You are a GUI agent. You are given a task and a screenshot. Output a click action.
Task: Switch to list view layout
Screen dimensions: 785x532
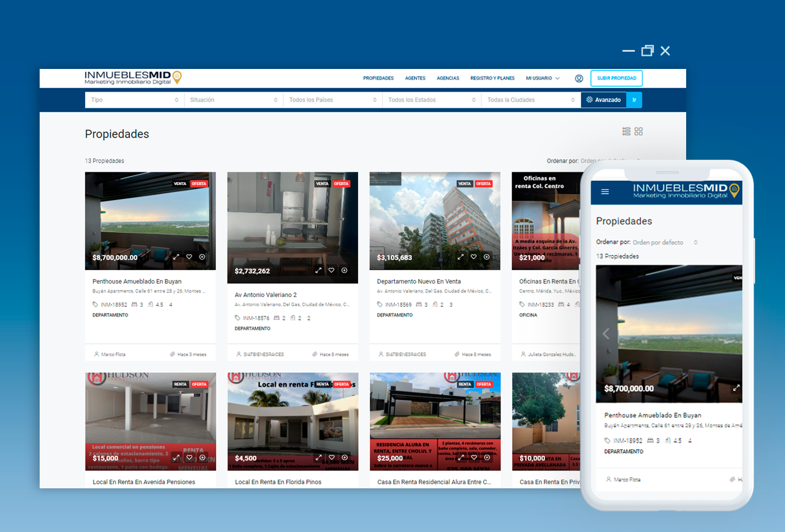(x=626, y=132)
